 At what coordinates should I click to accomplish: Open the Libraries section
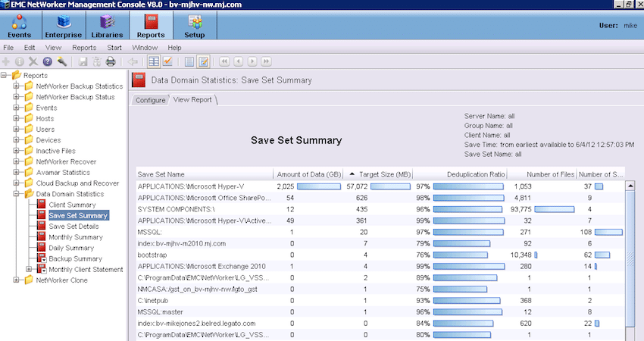(107, 26)
